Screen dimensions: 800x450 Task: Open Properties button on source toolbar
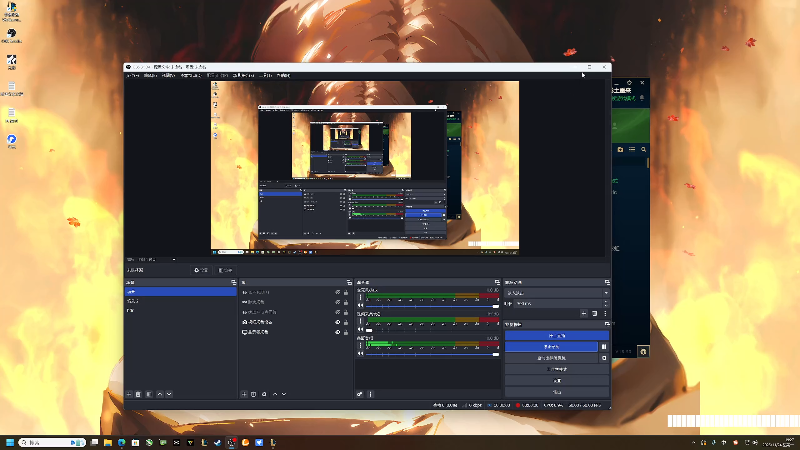pyautogui.click(x=201, y=270)
